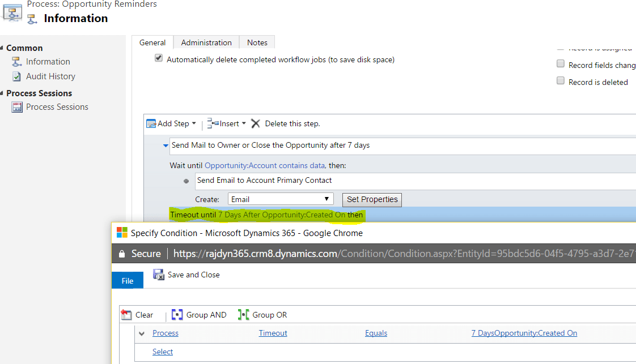Click Group AND label
Viewport: 636px width, 364px height.
pyautogui.click(x=206, y=315)
